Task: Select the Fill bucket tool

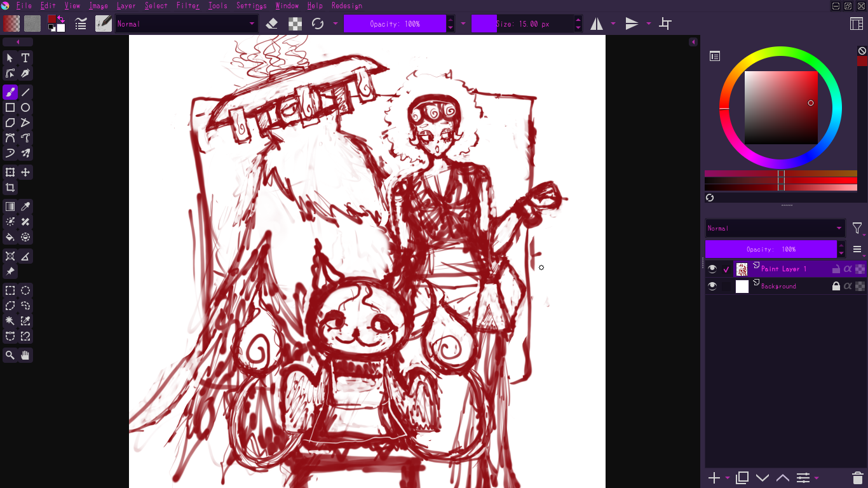Action: (10, 237)
